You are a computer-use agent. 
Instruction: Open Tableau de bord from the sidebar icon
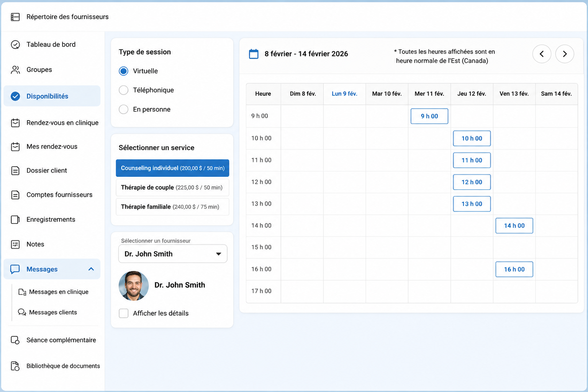click(15, 44)
